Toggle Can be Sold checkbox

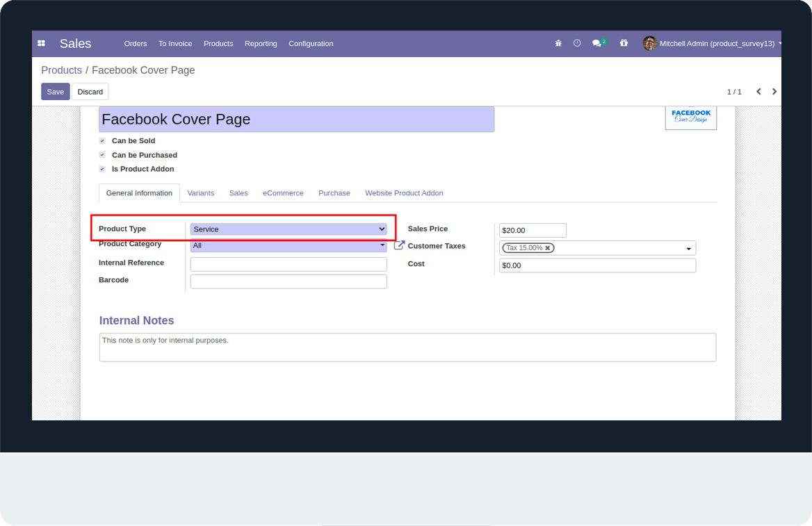point(102,141)
